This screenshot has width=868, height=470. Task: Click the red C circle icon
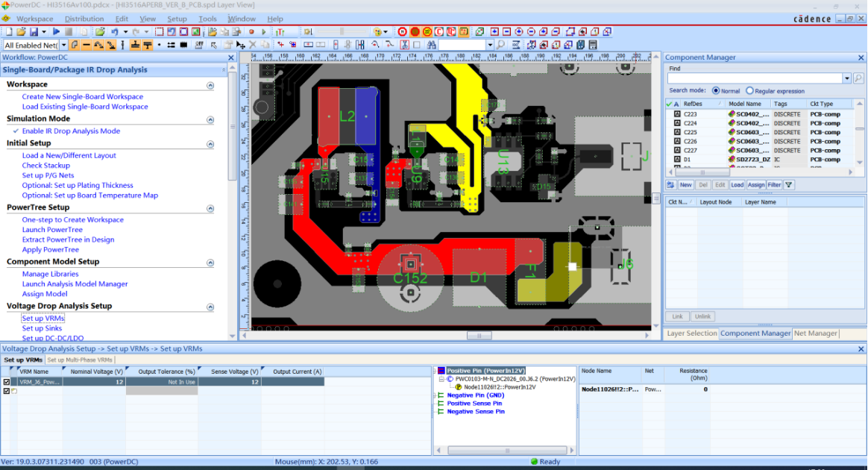[x=438, y=31]
